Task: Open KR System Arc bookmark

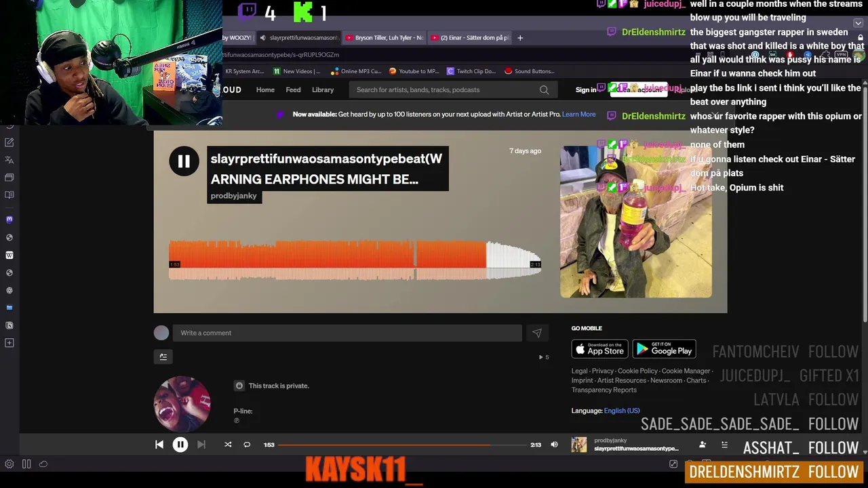Action: coord(244,71)
